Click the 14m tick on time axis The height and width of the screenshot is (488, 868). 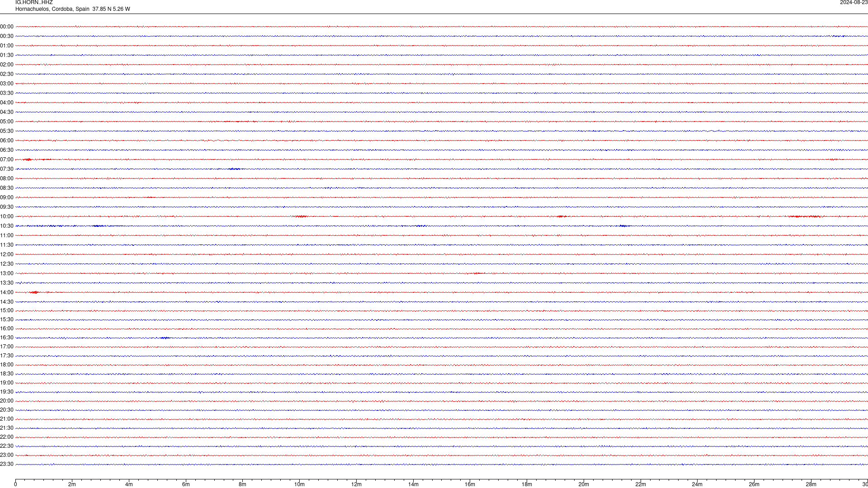[x=413, y=484]
